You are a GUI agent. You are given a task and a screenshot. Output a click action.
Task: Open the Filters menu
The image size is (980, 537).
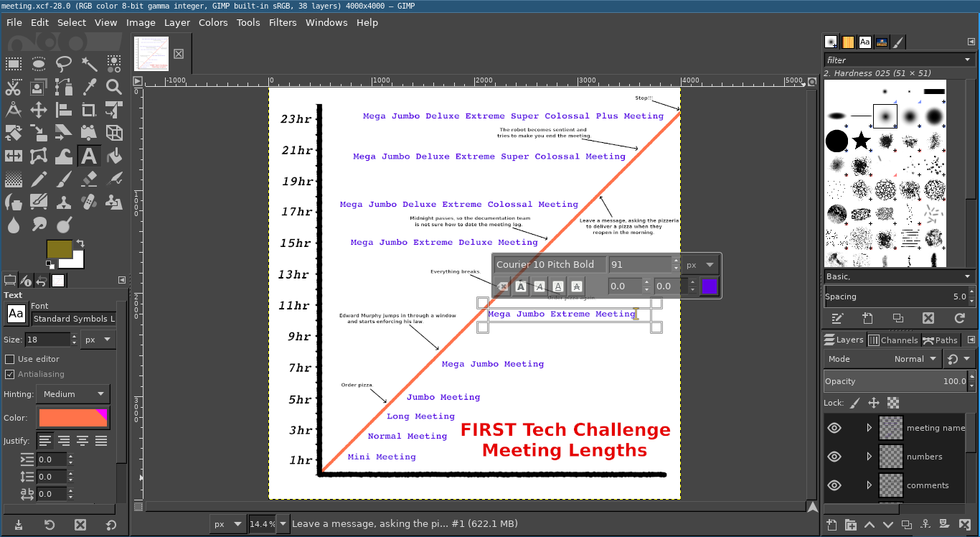[x=283, y=22]
